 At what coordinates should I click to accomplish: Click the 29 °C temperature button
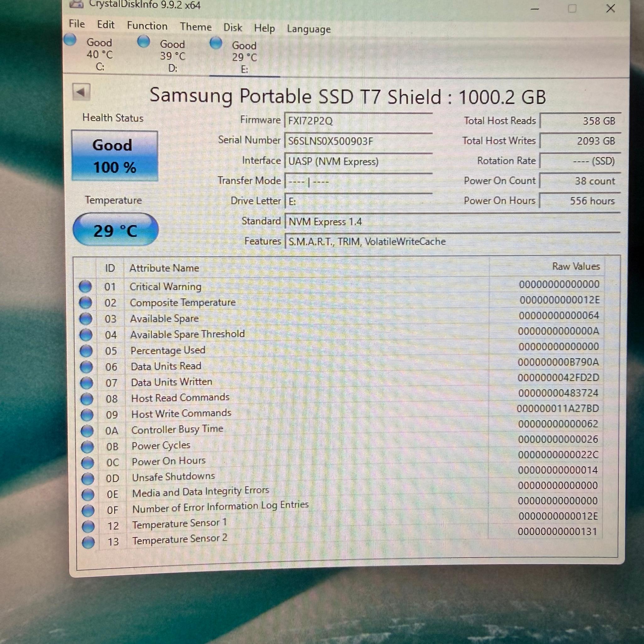click(x=115, y=230)
